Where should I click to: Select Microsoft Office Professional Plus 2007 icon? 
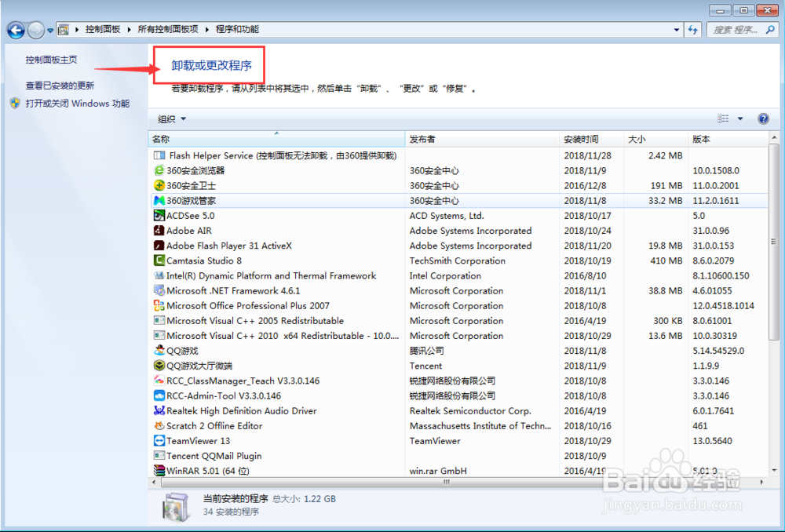[159, 306]
